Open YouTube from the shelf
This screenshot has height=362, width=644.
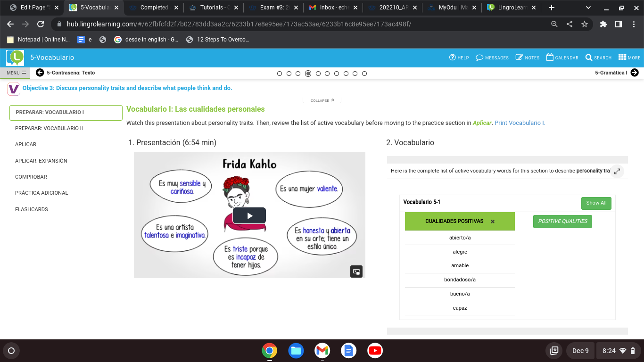click(x=375, y=351)
